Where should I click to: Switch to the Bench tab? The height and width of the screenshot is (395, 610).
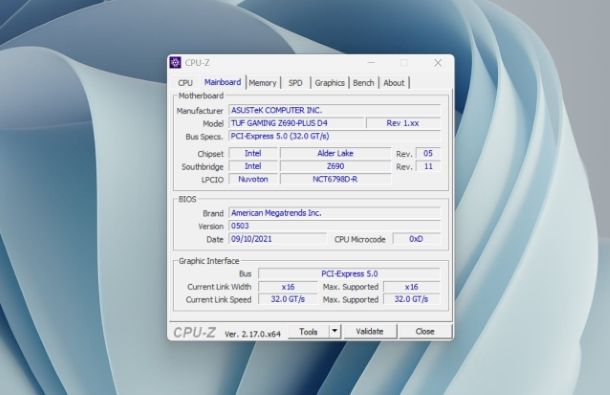coord(363,83)
